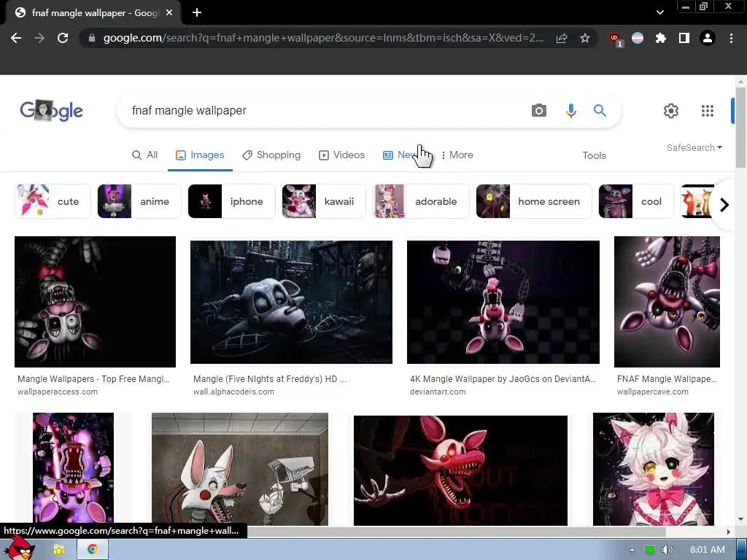Image resolution: width=747 pixels, height=560 pixels.
Task: Click the 8:01 AM taskbar clock
Action: [708, 550]
